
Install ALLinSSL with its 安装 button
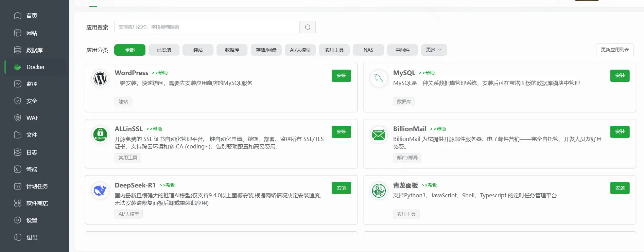tap(341, 132)
